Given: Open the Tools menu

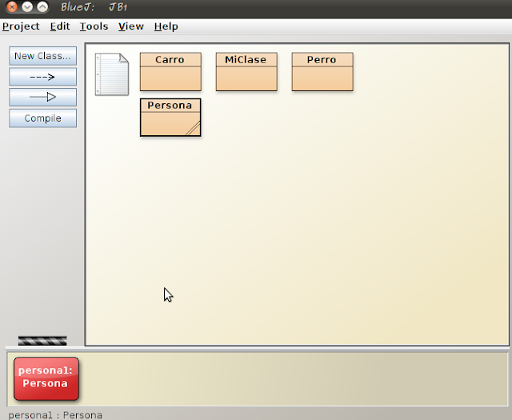Looking at the screenshot, I should [94, 26].
